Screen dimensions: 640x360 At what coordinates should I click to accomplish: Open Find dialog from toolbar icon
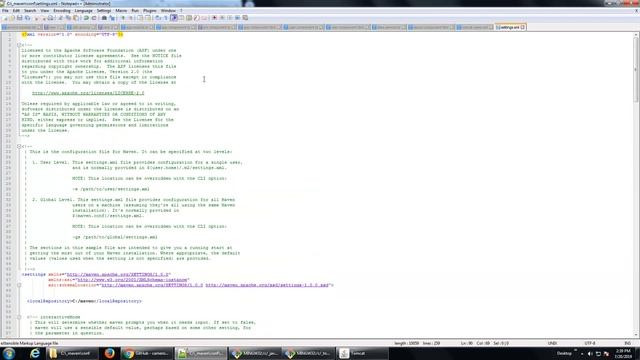point(104,18)
